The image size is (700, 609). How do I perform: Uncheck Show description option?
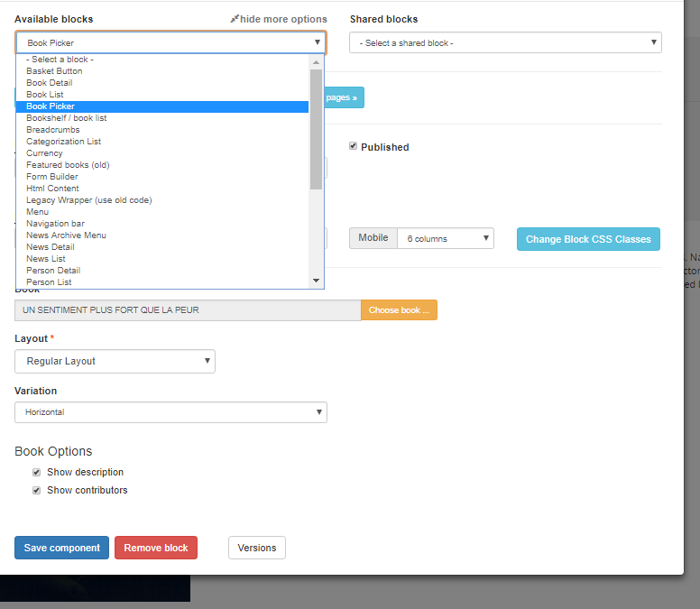(x=37, y=472)
